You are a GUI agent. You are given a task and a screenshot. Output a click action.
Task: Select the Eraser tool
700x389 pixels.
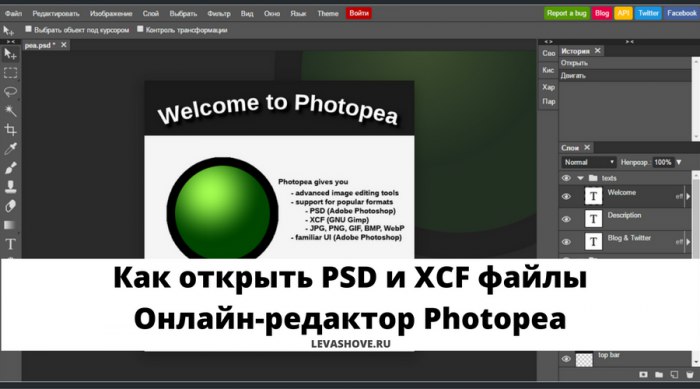point(10,206)
